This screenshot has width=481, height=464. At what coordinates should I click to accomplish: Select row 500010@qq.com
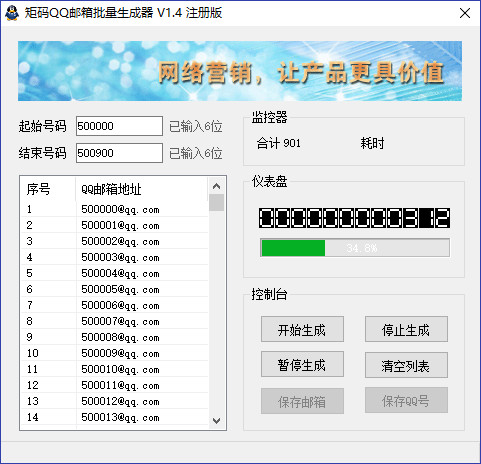[x=115, y=369]
